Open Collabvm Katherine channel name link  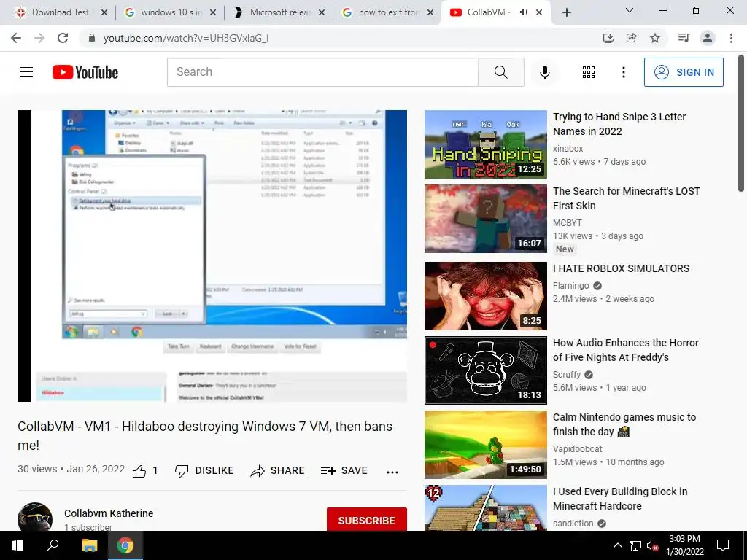(109, 513)
